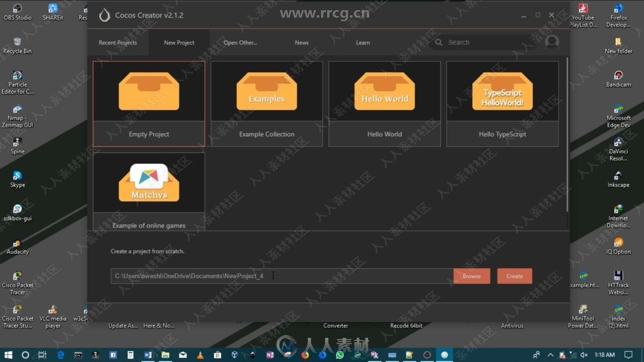This screenshot has width=644, height=362.
Task: Click the muted volume tray icon
Action: [x=585, y=354]
